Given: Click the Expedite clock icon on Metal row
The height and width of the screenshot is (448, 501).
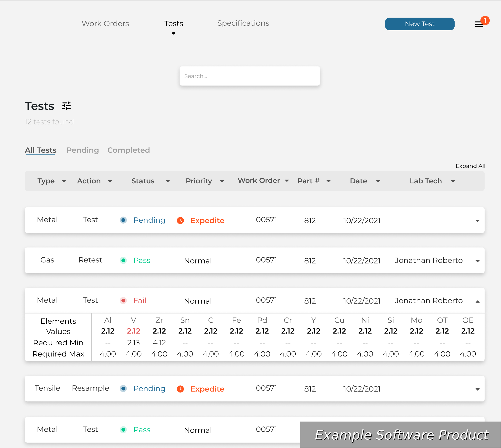Looking at the screenshot, I should click(180, 220).
